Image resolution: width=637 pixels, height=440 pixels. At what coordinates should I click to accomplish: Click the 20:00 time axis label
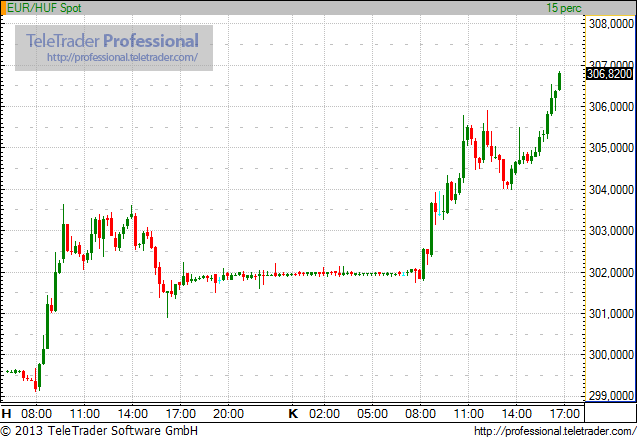(x=228, y=414)
